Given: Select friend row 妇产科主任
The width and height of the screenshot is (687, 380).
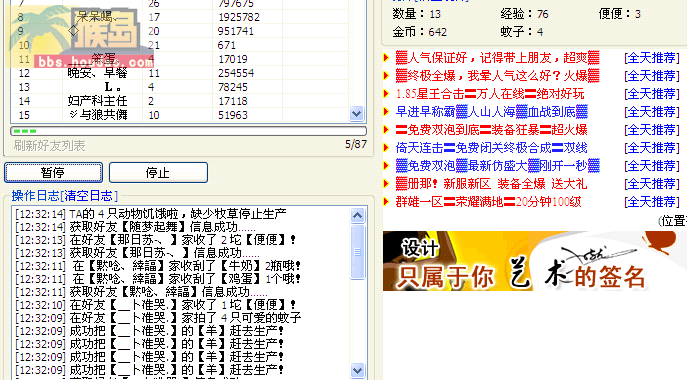Looking at the screenshot, I should coord(180,101).
